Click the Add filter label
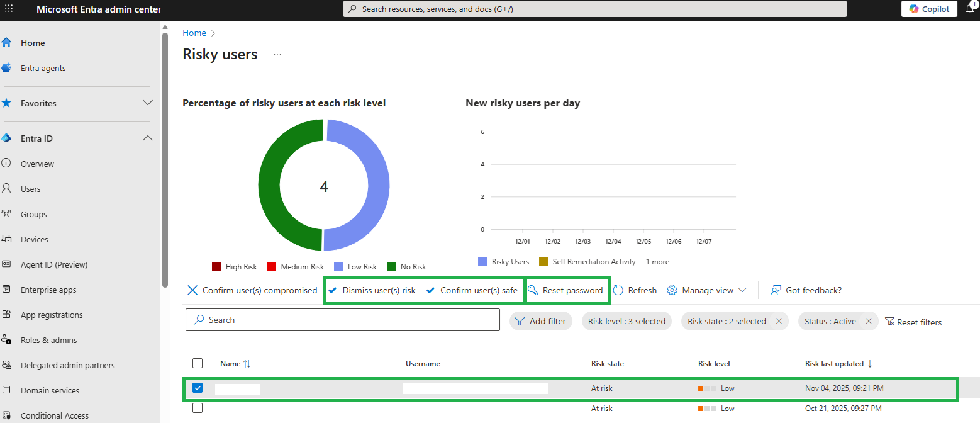Image resolution: width=980 pixels, height=423 pixels. (548, 321)
